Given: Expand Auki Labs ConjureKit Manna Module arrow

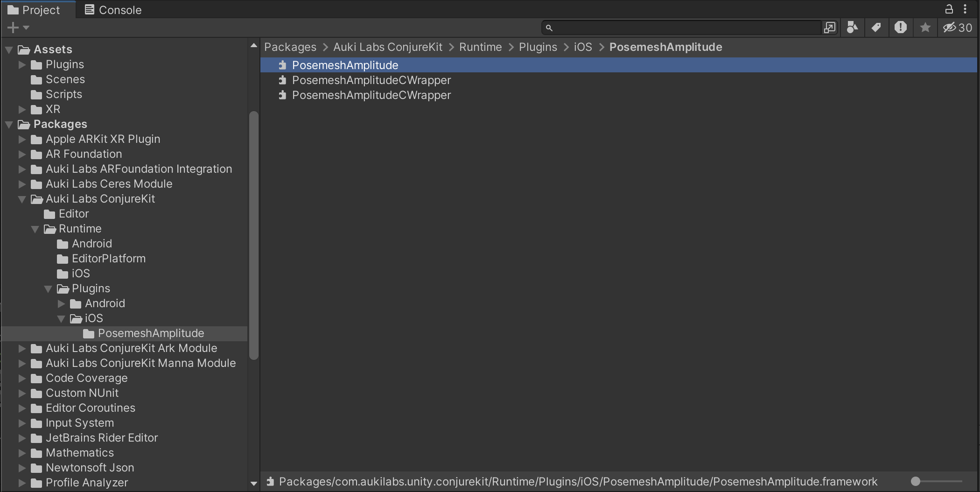Looking at the screenshot, I should click(22, 364).
